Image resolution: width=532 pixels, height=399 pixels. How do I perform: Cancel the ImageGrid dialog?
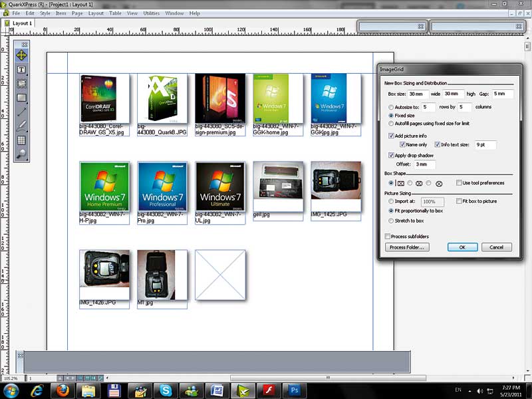pyautogui.click(x=496, y=247)
